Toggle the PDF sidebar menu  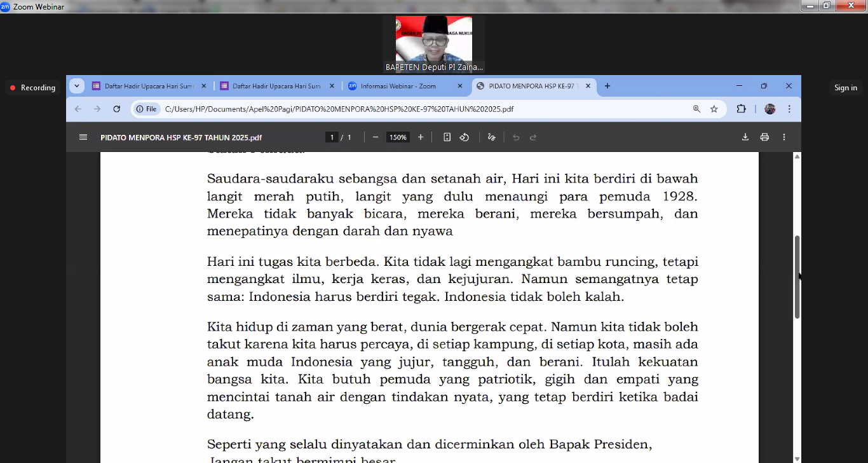pos(83,137)
